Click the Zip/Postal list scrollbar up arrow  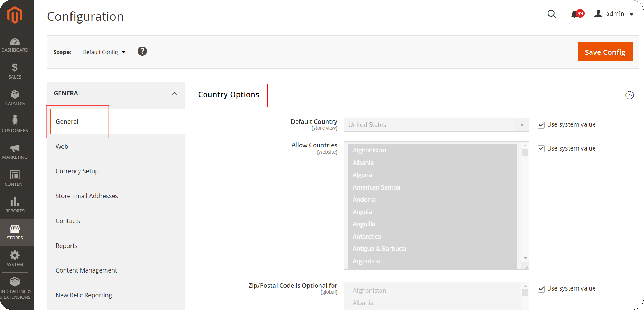click(525, 286)
